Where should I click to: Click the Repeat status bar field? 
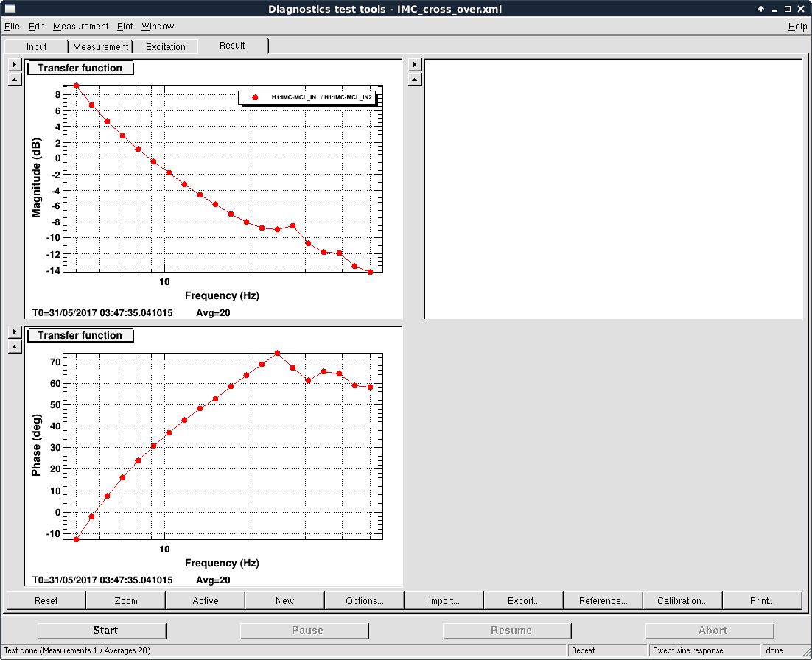[x=608, y=650]
